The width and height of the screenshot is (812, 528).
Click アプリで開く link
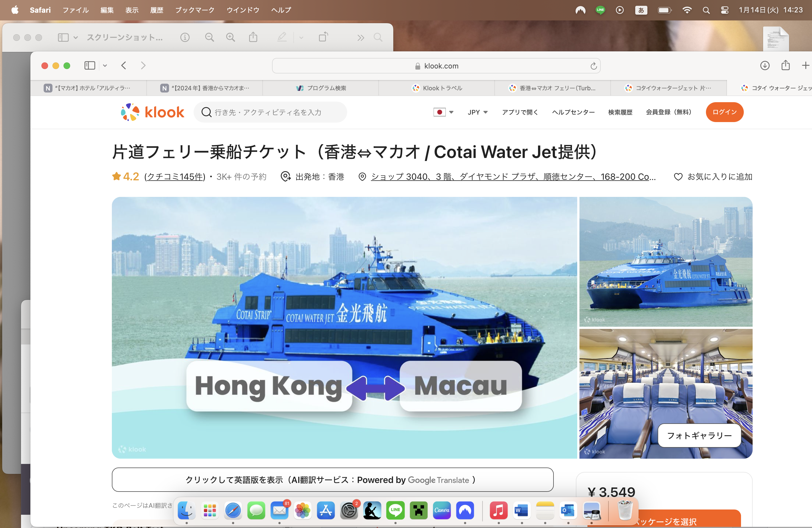coord(520,112)
